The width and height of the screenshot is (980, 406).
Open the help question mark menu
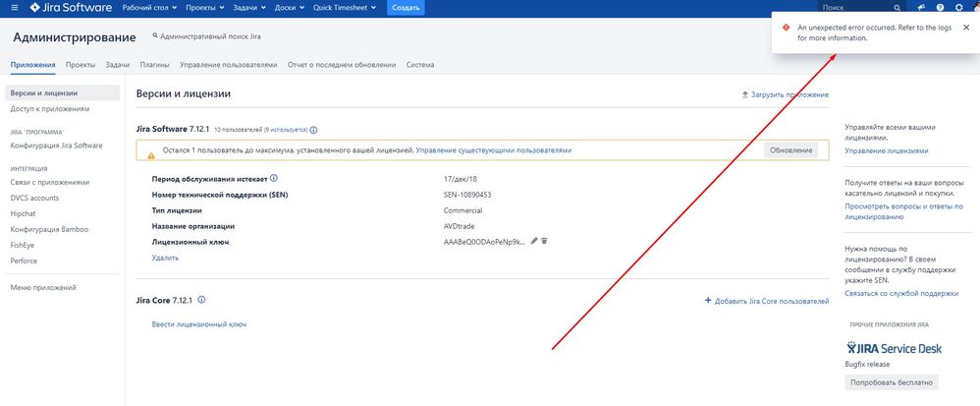[x=940, y=8]
